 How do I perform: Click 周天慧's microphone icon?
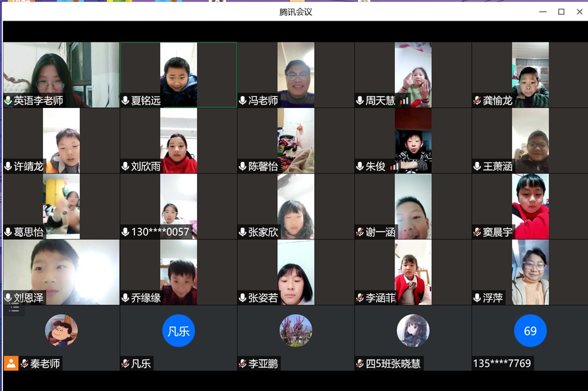point(360,100)
